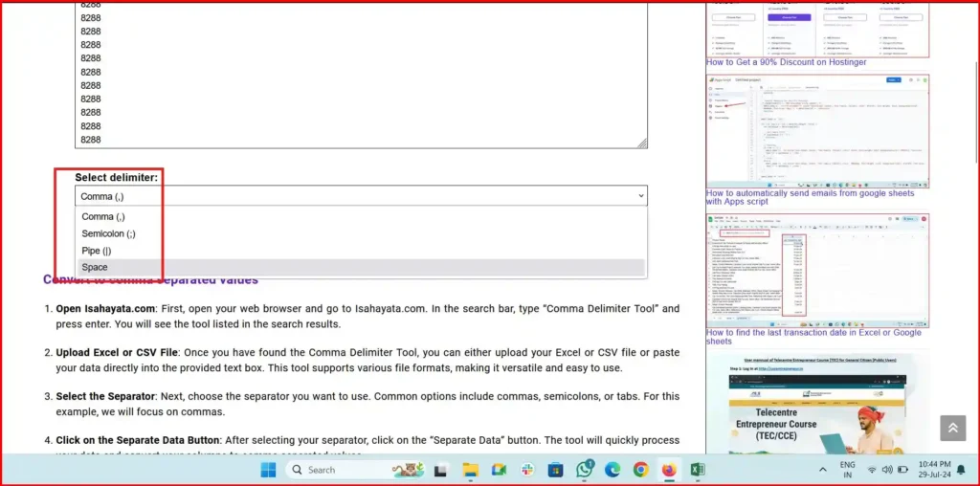Open "How to Get a 90% Discount on Hostinger" link
The height and width of the screenshot is (486, 980).
786,62
